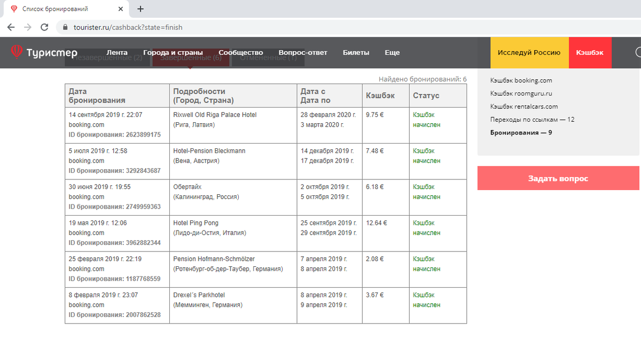Image resolution: width=641 pixels, height=364 pixels.
Task: Open Переходы по ссылкам — 12
Action: (533, 120)
